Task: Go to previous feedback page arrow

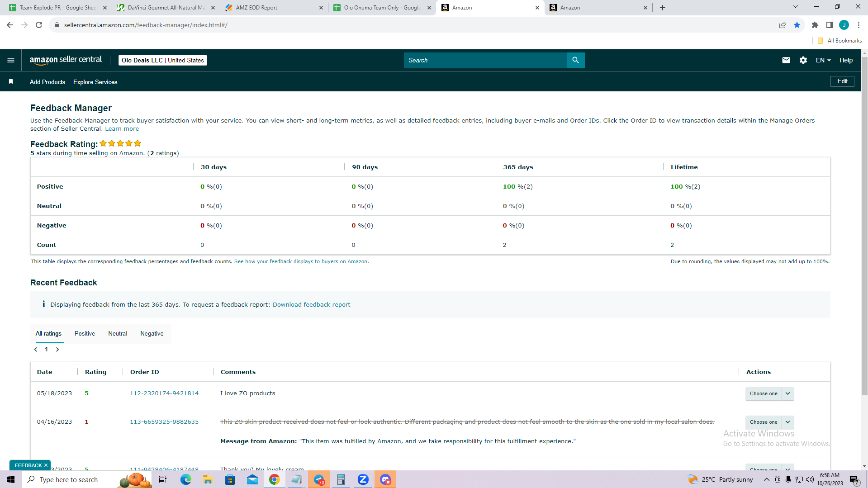Action: pyautogui.click(x=36, y=350)
